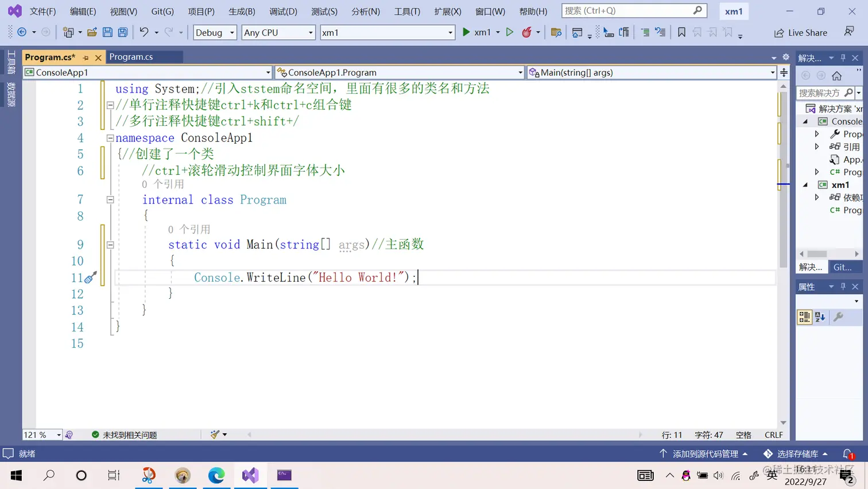Open the 工具(T) menu
Image resolution: width=868 pixels, height=489 pixels.
[407, 11]
